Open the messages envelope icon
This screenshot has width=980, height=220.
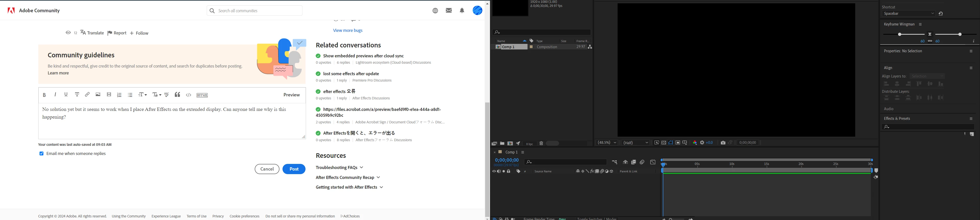(x=449, y=11)
